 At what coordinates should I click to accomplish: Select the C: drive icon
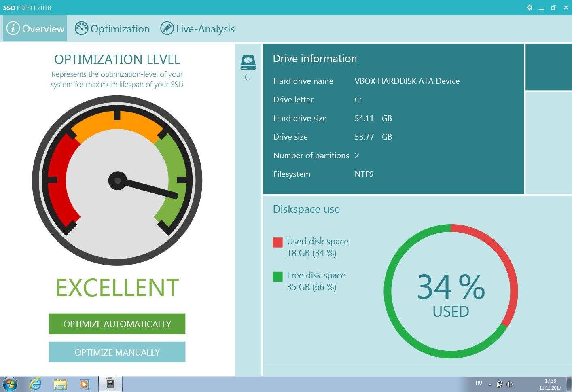pos(248,68)
